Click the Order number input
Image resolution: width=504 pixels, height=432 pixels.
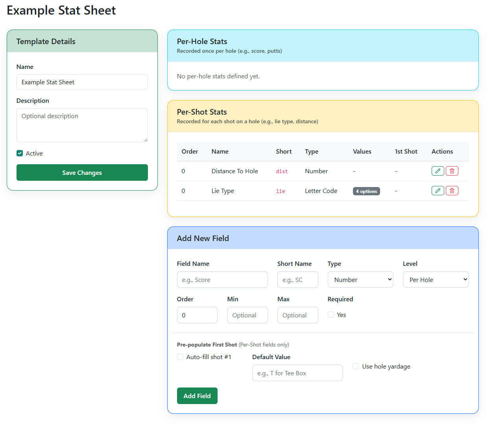point(197,315)
